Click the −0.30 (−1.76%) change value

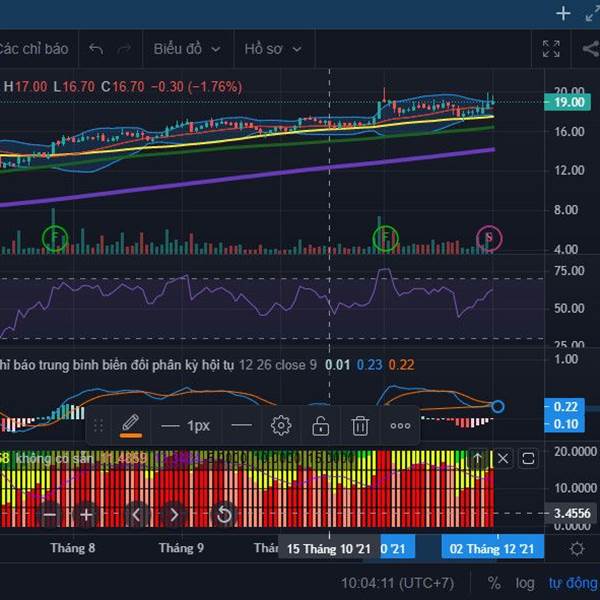197,86
